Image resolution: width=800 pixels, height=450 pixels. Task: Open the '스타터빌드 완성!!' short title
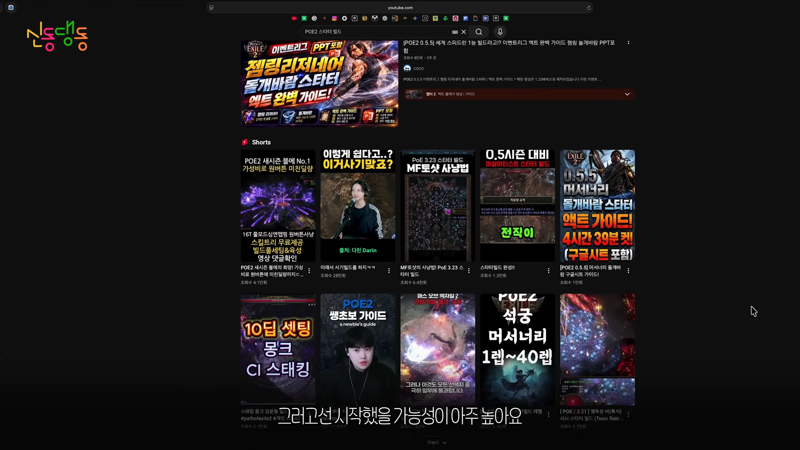pyautogui.click(x=497, y=267)
